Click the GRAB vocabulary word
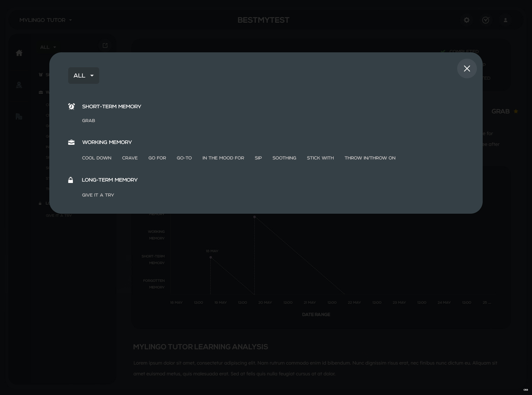 tap(88, 120)
